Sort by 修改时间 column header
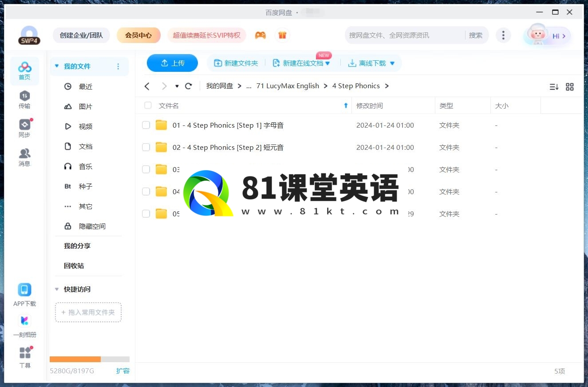The width and height of the screenshot is (588, 387). 369,106
